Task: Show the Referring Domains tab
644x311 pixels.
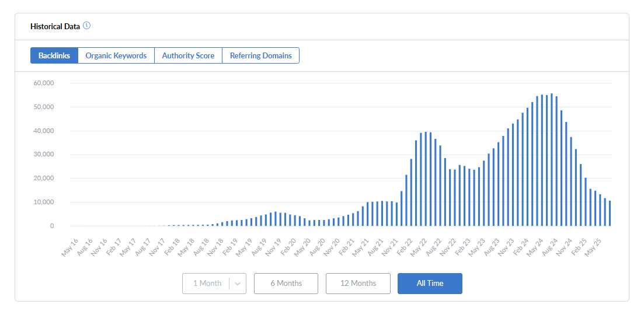Action: pyautogui.click(x=260, y=55)
